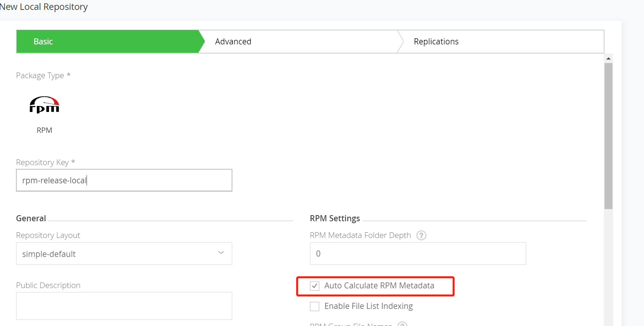The image size is (644, 326).
Task: Click the chevron arrow in the simple-default selector
Action: click(x=221, y=253)
